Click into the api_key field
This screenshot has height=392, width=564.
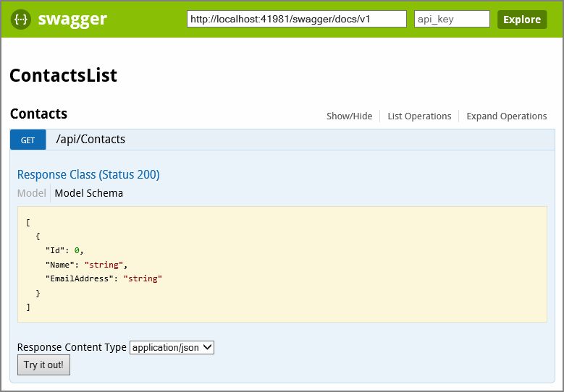pyautogui.click(x=452, y=19)
